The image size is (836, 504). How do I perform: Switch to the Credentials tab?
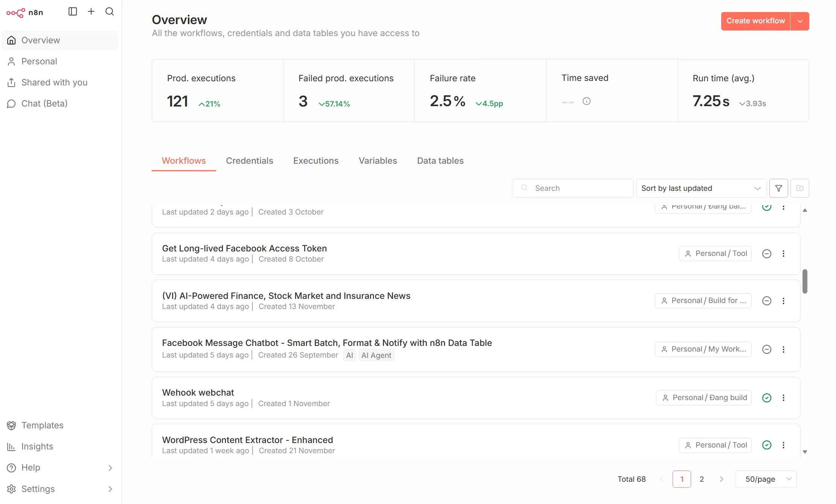[250, 161]
